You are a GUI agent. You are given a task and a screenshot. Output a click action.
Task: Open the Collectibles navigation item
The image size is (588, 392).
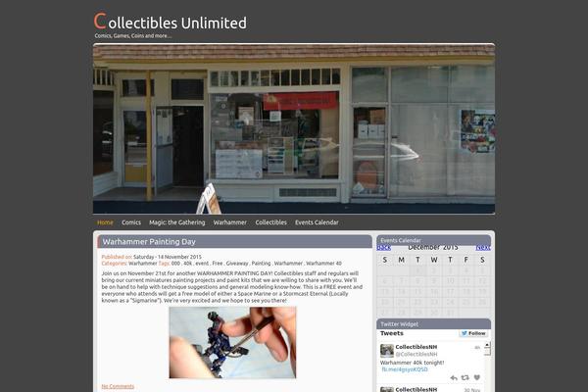pos(270,222)
